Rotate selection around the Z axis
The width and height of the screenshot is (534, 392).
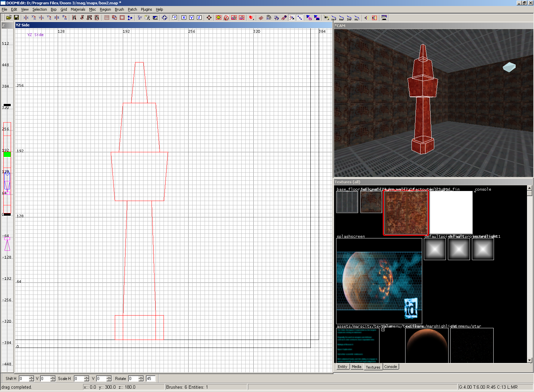(64, 18)
